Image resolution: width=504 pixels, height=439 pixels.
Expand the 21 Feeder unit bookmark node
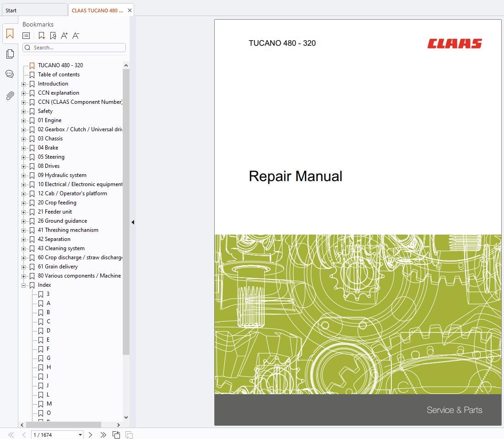click(x=23, y=212)
